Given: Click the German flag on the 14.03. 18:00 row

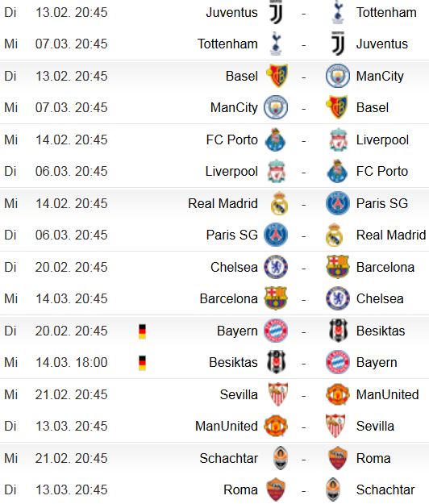Looking at the screenshot, I should coord(142,363).
